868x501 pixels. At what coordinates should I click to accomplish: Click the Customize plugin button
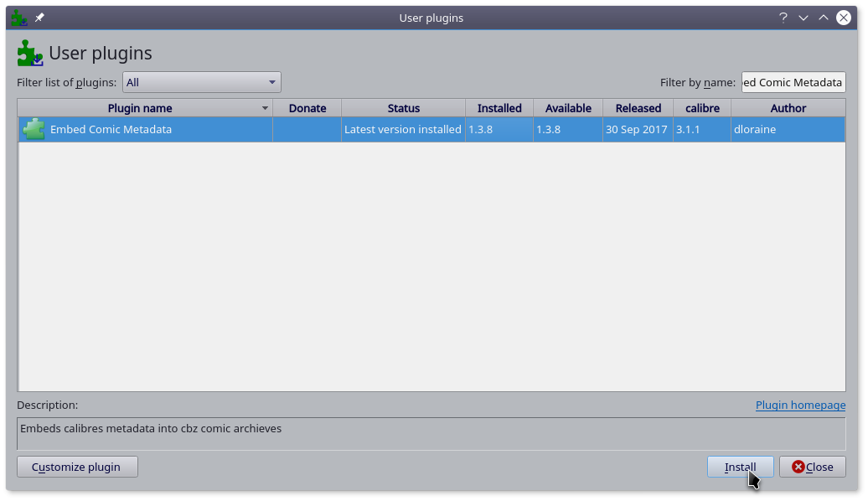point(77,467)
